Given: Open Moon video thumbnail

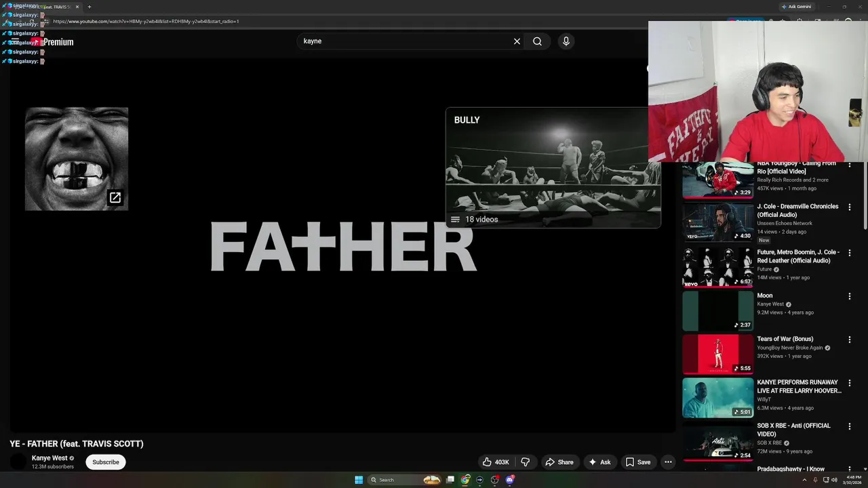Looking at the screenshot, I should coord(717,310).
